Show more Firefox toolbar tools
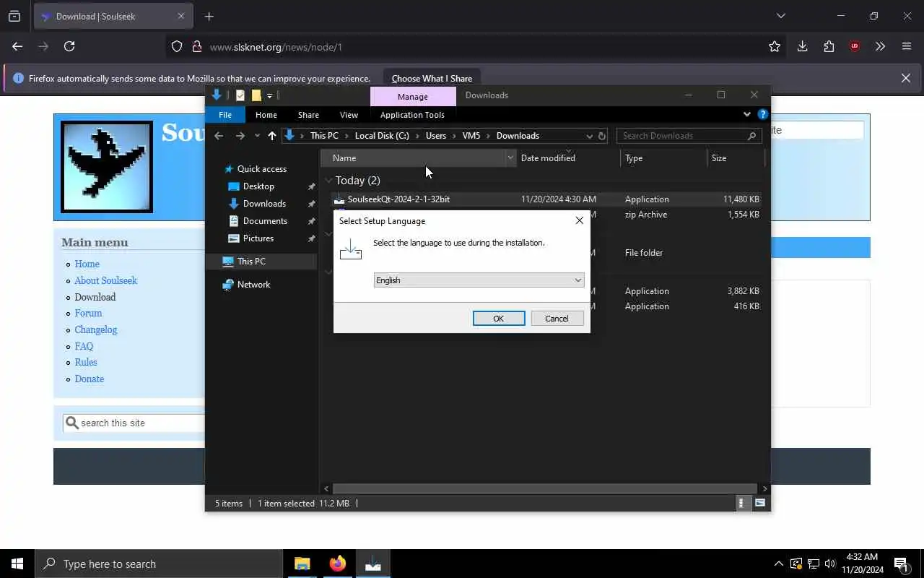 880,46
